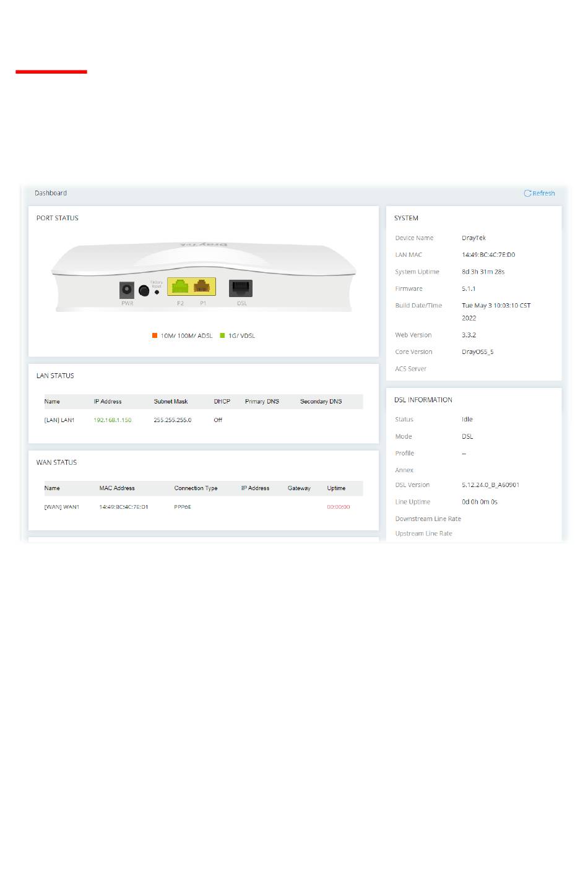Click the yellow P2 Ethernet port
The height and width of the screenshot is (872, 588).
tap(180, 287)
